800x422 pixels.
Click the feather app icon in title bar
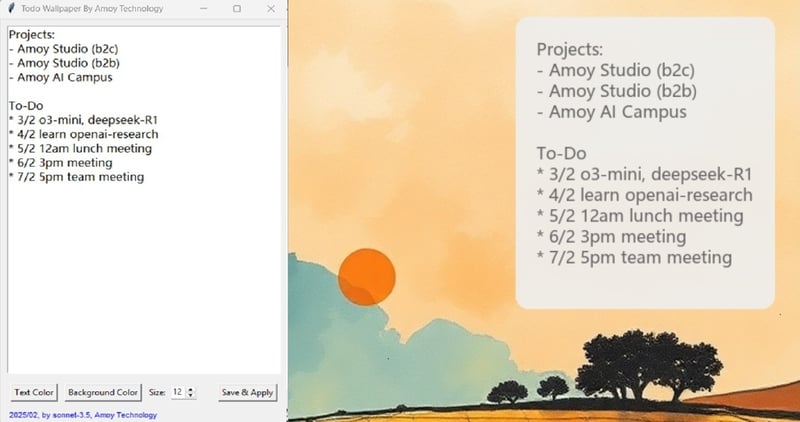11,8
